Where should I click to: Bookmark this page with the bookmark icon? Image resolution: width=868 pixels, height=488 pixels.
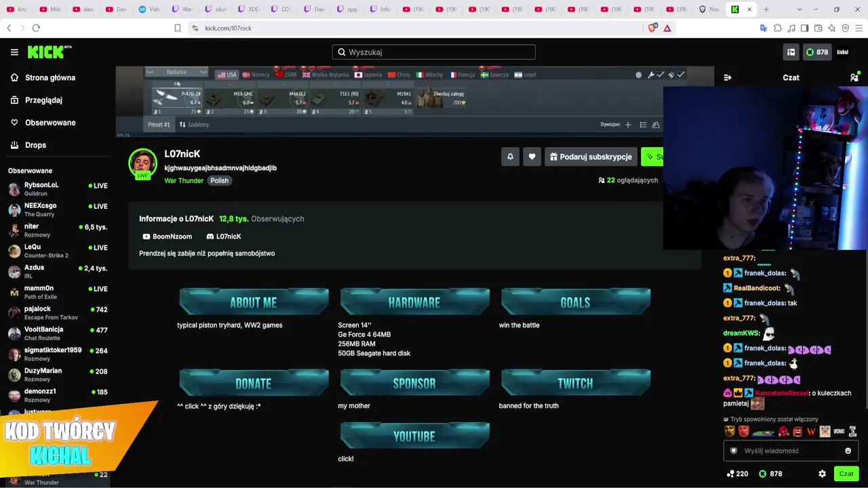click(178, 28)
